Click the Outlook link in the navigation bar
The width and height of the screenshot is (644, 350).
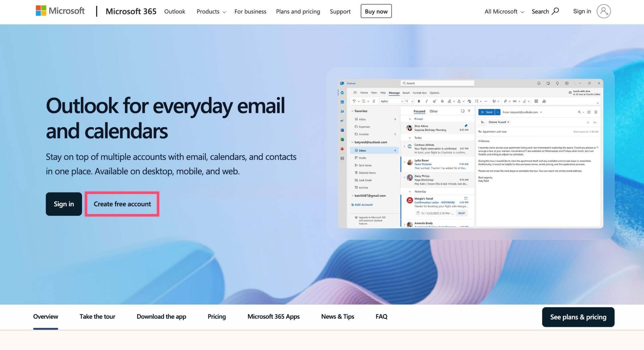[x=175, y=11]
